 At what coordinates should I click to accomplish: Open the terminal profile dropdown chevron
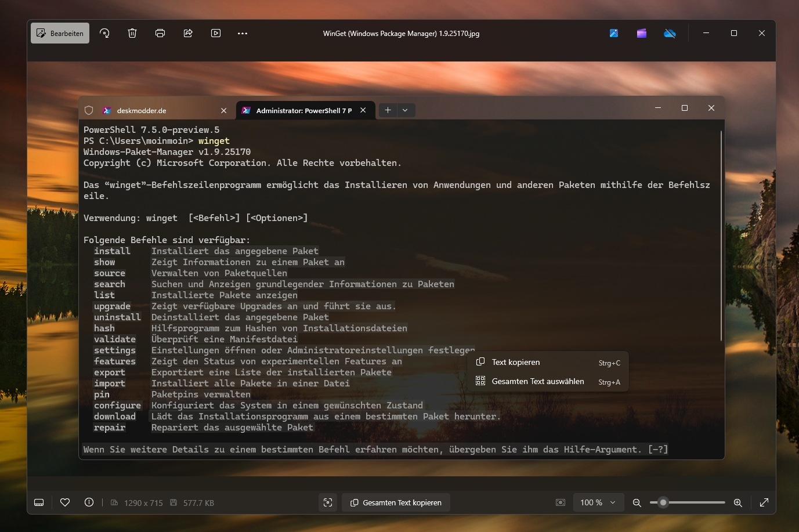[405, 110]
